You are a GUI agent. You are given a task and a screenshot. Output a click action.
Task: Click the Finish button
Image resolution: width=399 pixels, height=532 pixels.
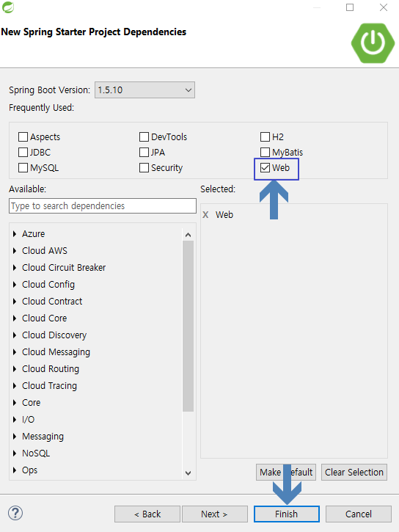(287, 514)
